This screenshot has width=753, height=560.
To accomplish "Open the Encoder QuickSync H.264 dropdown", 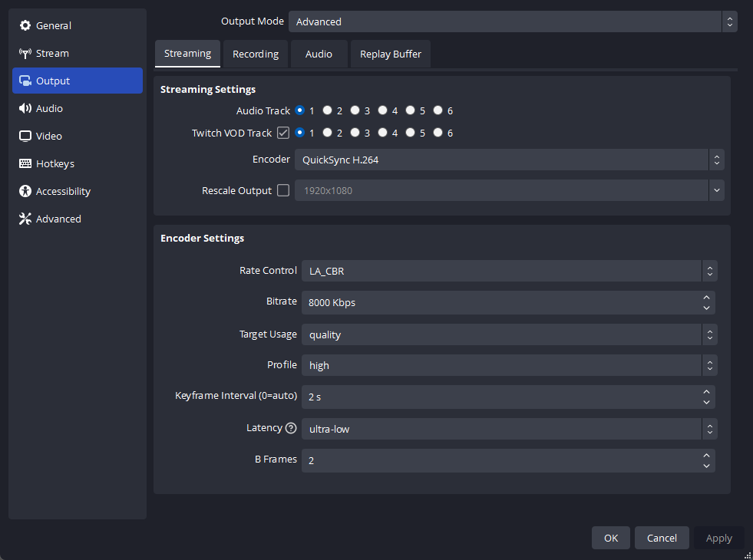I will point(509,160).
